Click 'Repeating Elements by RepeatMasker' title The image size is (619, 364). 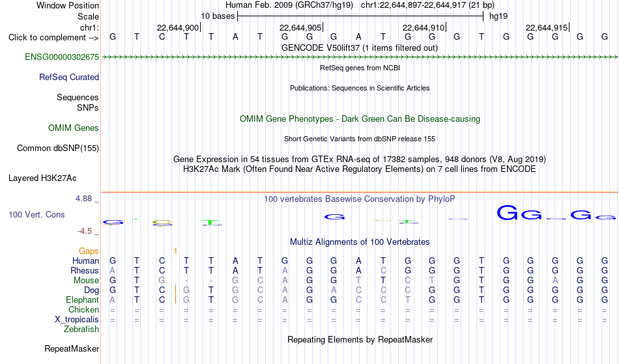point(360,339)
